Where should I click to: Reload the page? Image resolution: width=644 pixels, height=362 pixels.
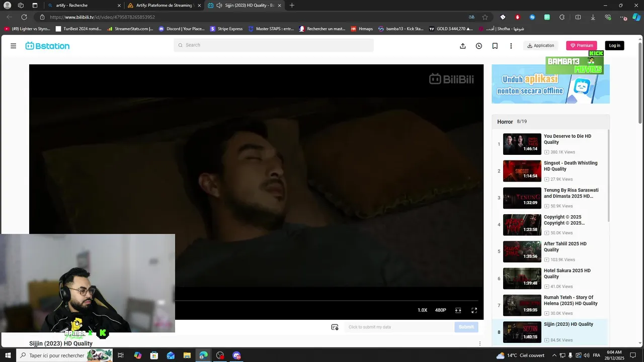click(x=24, y=17)
